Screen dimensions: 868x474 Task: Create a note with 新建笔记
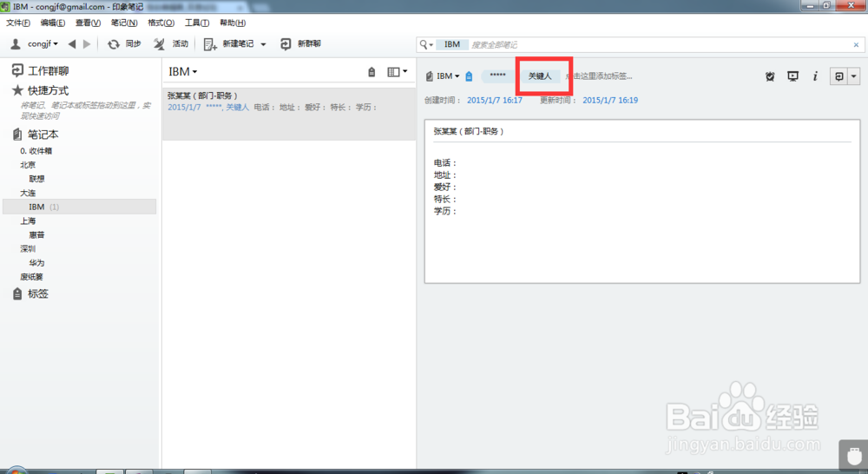coord(228,43)
